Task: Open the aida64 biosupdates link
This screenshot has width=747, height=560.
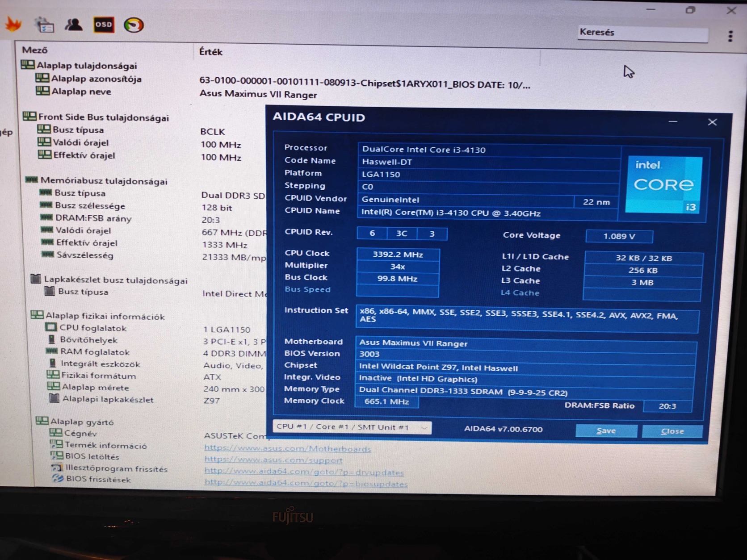Action: tap(306, 484)
